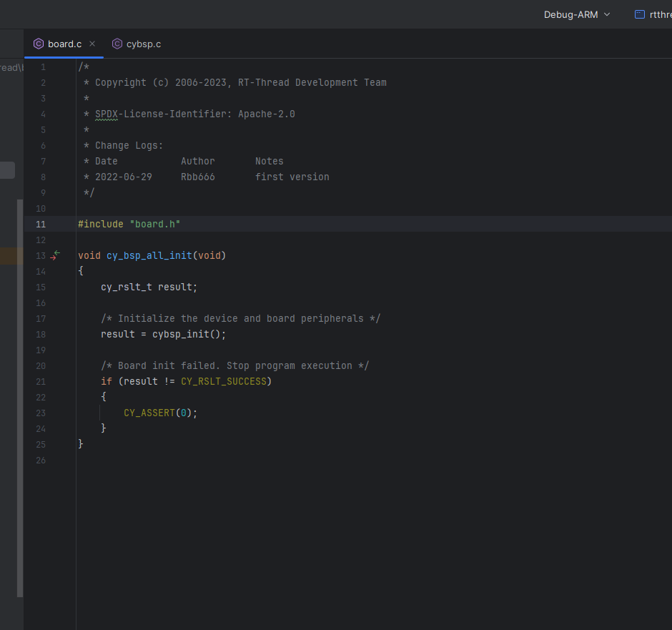Click the C file icon on board.c tab
Screen dimensions: 672x630
pyautogui.click(x=39, y=44)
